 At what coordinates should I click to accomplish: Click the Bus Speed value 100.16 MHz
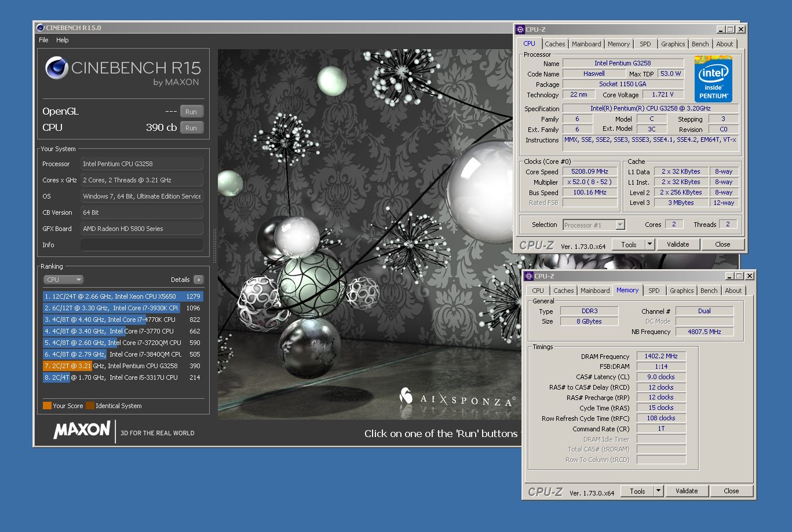[590, 193]
